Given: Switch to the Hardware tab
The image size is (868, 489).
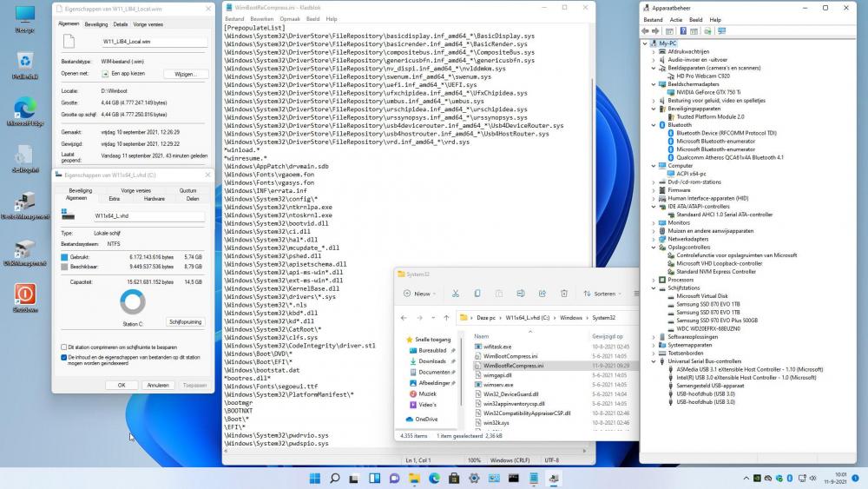Looking at the screenshot, I should 154,198.
